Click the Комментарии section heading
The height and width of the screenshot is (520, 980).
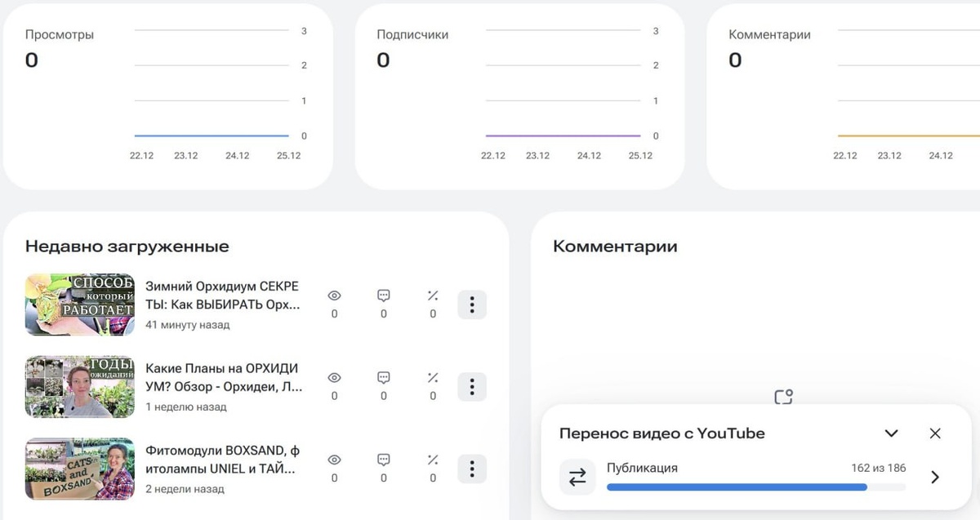tap(615, 247)
